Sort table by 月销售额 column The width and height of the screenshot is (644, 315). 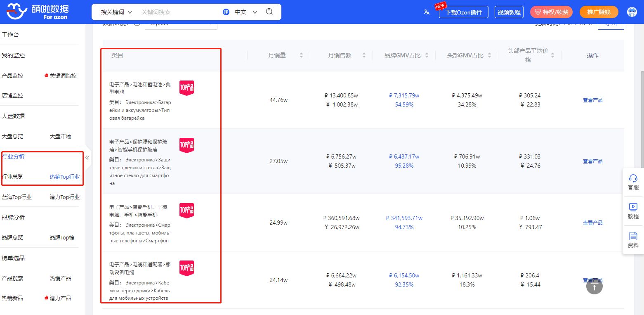click(364, 55)
